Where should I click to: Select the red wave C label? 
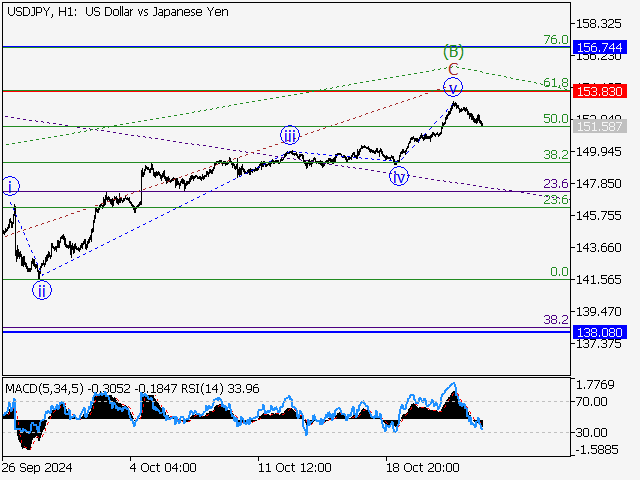click(453, 69)
